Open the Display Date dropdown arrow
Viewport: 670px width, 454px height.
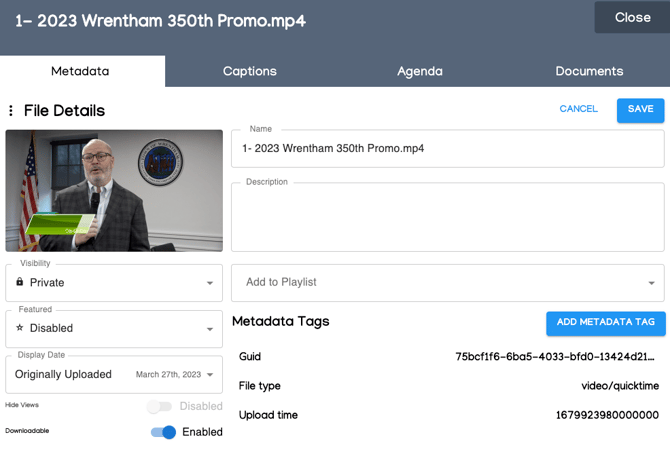[x=210, y=375]
